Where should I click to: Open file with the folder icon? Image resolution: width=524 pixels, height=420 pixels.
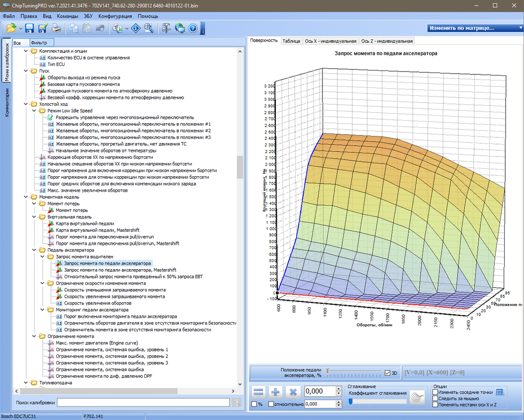pos(11,28)
